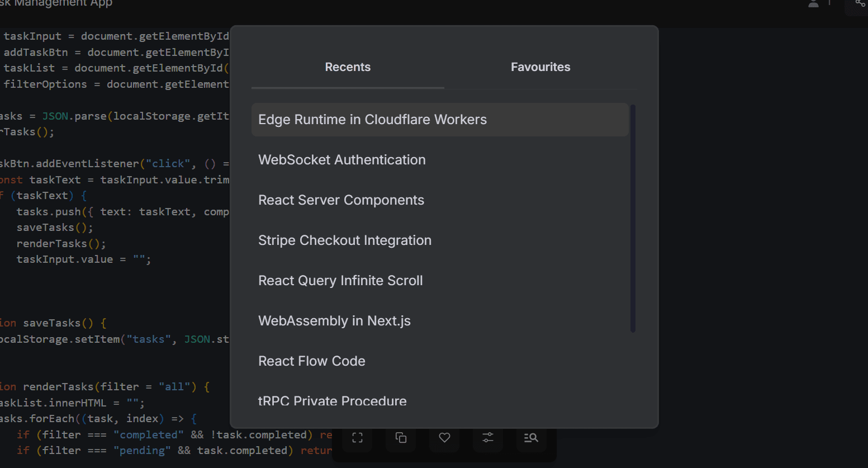Open the WebSocket Authentication entry

[440, 160]
